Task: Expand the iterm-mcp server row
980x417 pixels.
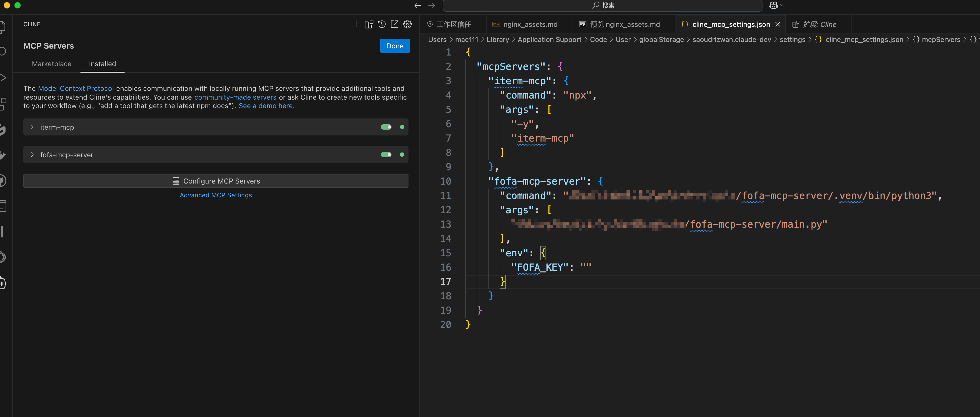Action: (32, 127)
